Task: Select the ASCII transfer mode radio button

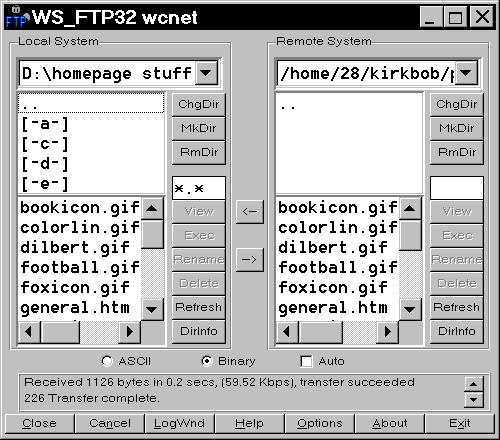Action: pyautogui.click(x=107, y=361)
